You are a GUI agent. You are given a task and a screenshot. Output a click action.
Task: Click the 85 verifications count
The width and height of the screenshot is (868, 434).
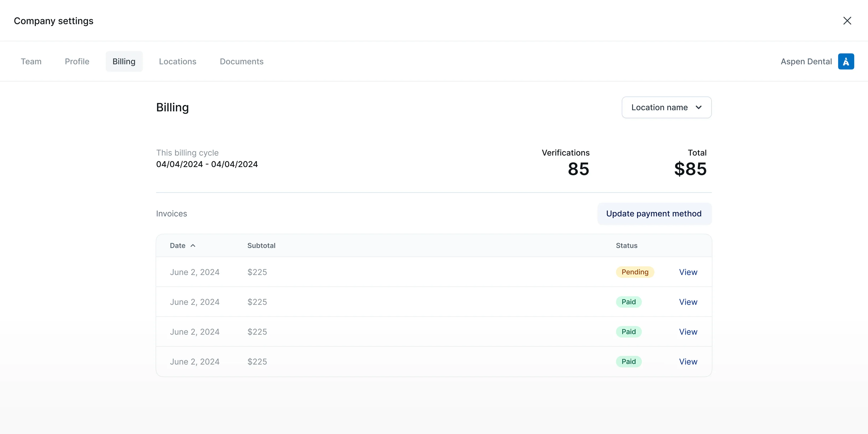[578, 169]
